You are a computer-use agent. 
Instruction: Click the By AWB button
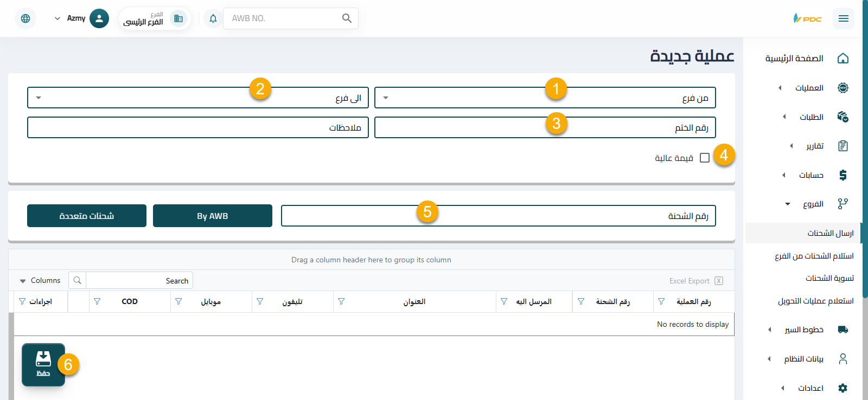pos(213,216)
